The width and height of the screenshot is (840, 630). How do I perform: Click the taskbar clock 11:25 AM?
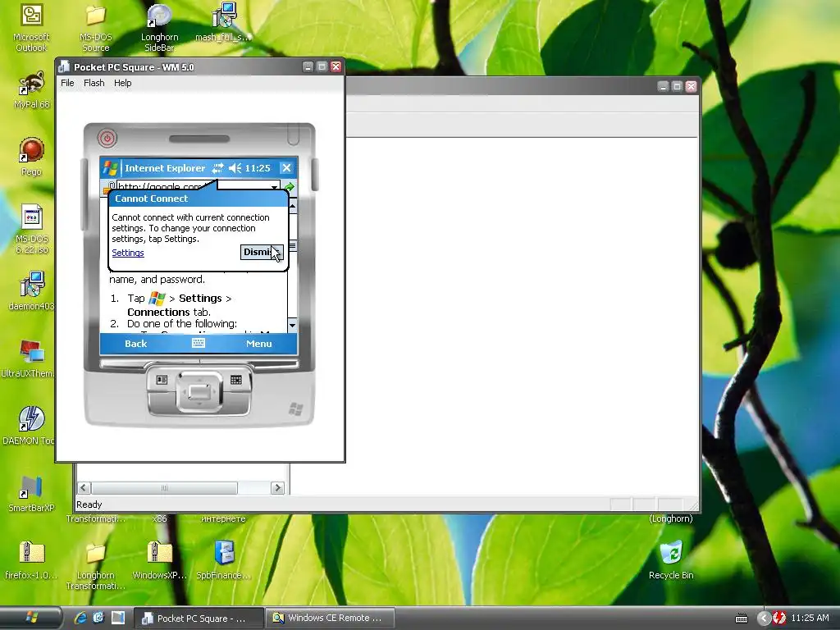coord(810,618)
